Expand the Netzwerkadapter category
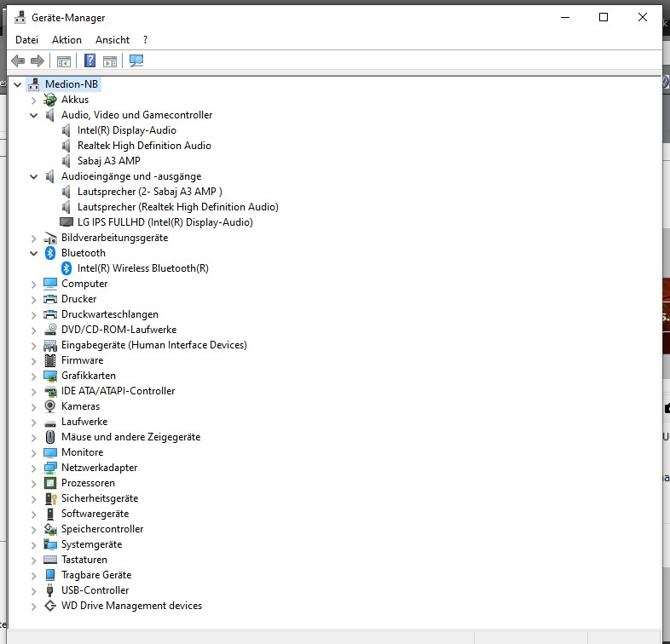The height and width of the screenshot is (644, 670). click(x=34, y=468)
